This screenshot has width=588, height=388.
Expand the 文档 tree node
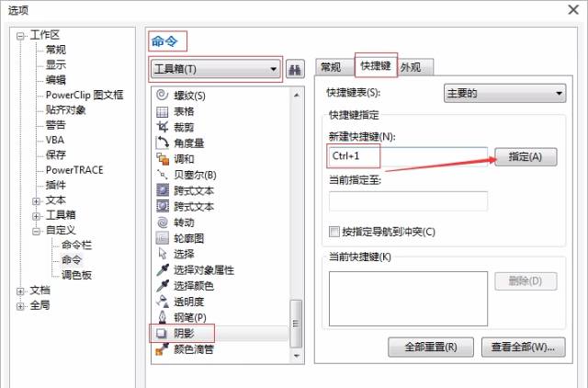(21, 291)
